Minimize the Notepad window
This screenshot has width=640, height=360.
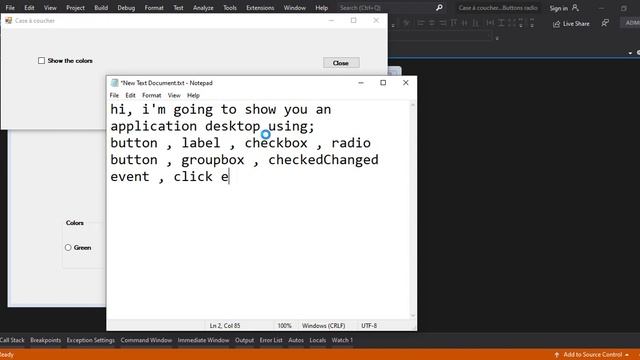click(361, 82)
